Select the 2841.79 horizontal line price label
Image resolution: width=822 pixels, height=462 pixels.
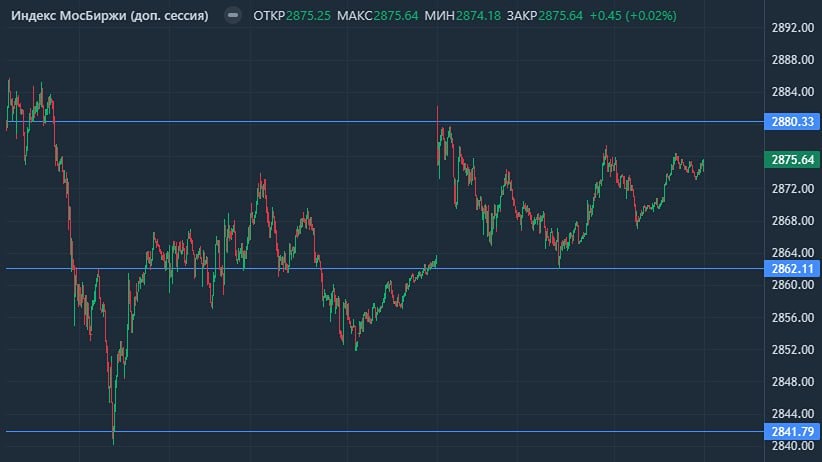pyautogui.click(x=792, y=432)
